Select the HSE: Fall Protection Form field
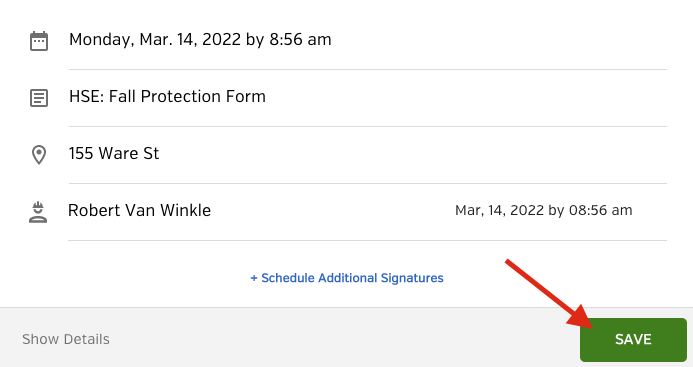 [368, 97]
